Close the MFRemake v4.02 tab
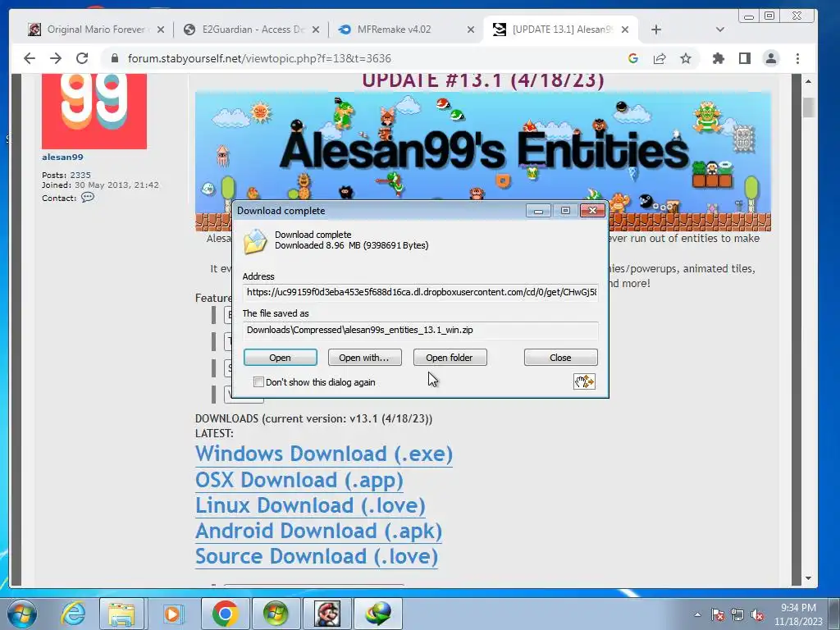This screenshot has width=840, height=630. (x=470, y=30)
